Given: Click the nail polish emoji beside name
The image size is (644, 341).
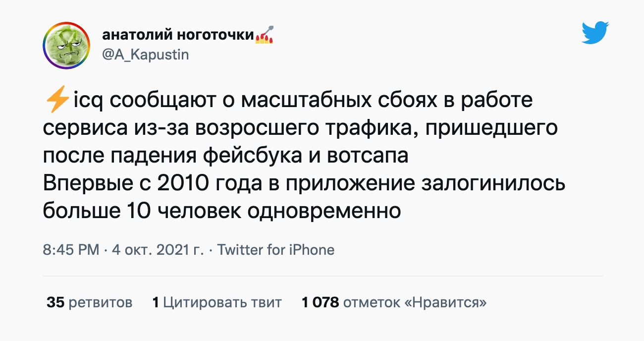Looking at the screenshot, I should pos(265,36).
